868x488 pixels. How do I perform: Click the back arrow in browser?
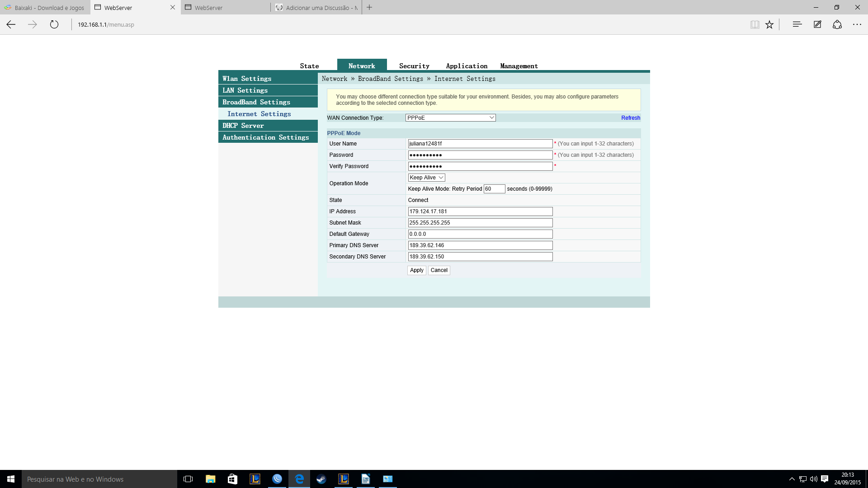11,24
